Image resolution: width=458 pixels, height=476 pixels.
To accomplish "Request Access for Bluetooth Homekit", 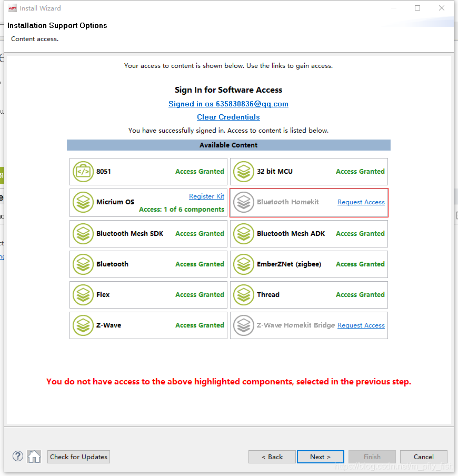I will [361, 202].
